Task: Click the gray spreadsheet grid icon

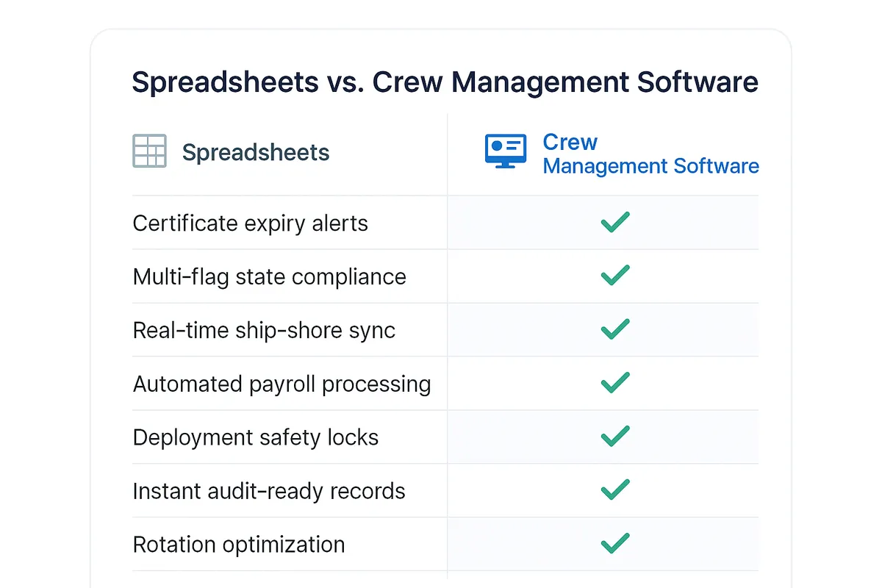Action: pyautogui.click(x=150, y=150)
